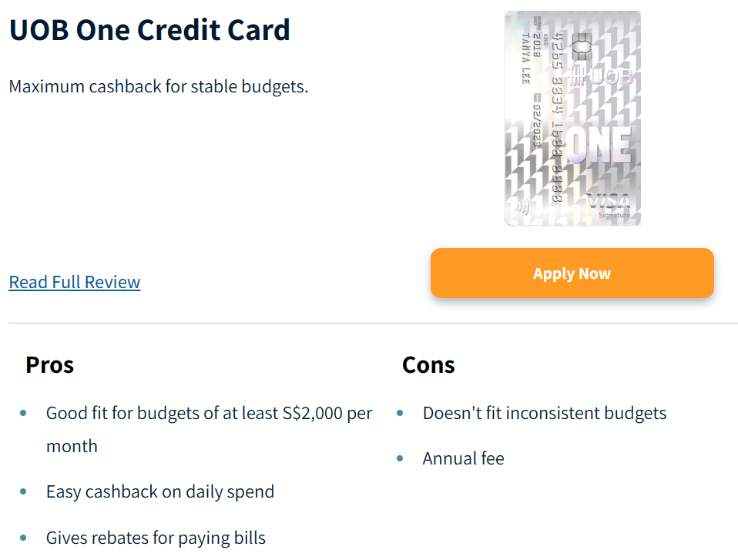
Task: Click the UOB logo on the card
Action: coord(601,77)
